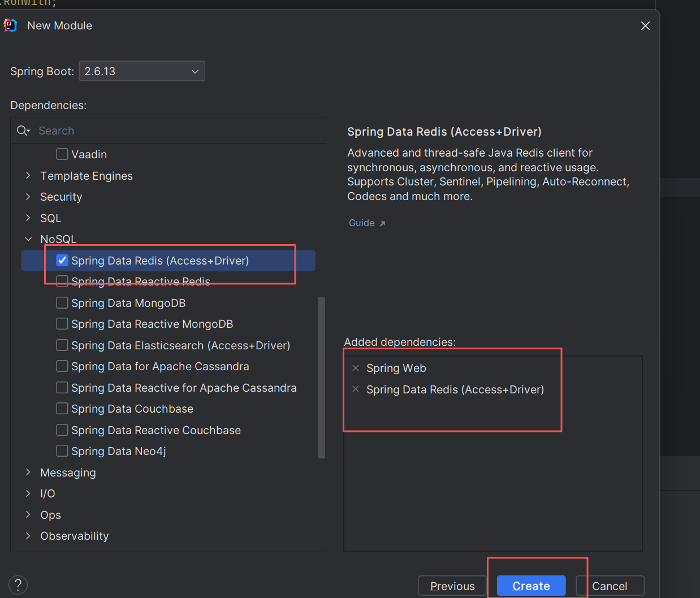
Task: Click the search magnifier icon
Action: point(23,131)
